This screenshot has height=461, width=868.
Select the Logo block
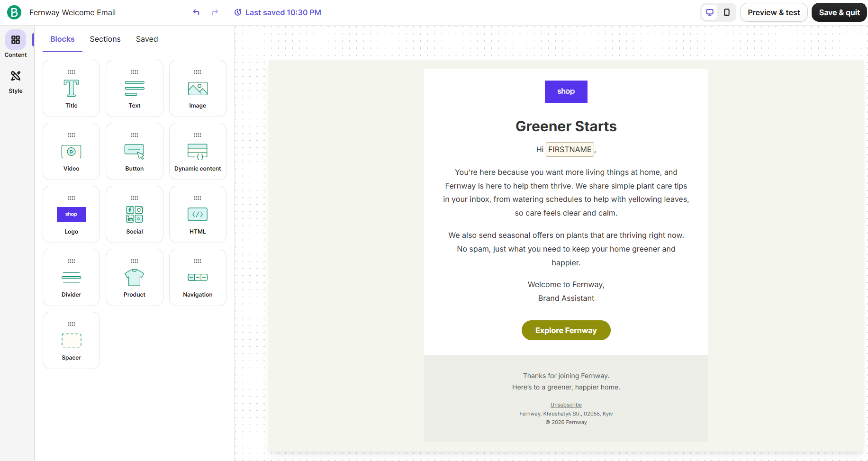tap(72, 215)
